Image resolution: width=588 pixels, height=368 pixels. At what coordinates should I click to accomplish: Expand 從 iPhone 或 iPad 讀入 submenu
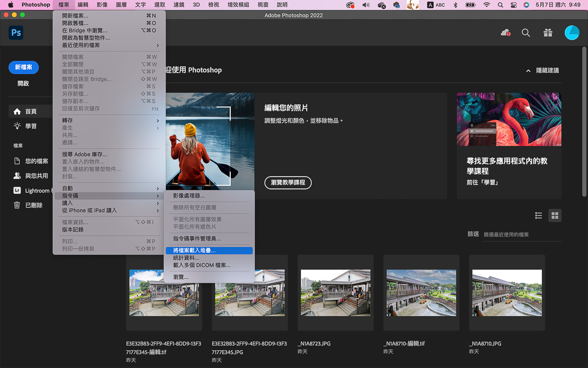109,210
